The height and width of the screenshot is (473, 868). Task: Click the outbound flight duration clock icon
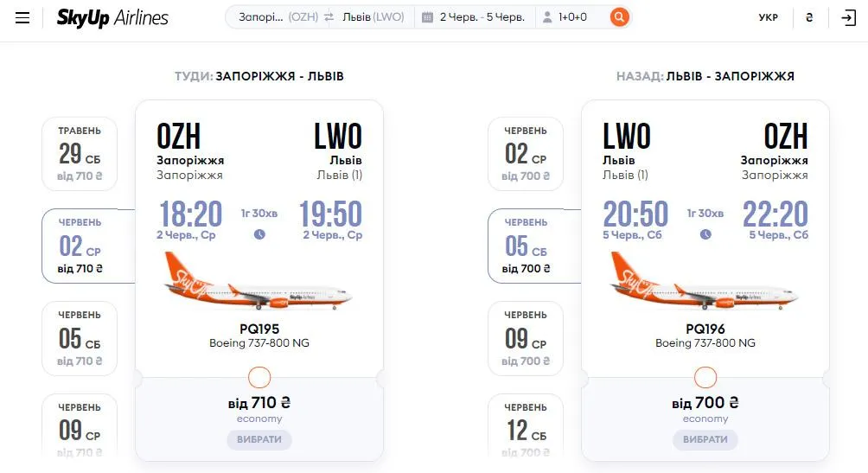(259, 234)
